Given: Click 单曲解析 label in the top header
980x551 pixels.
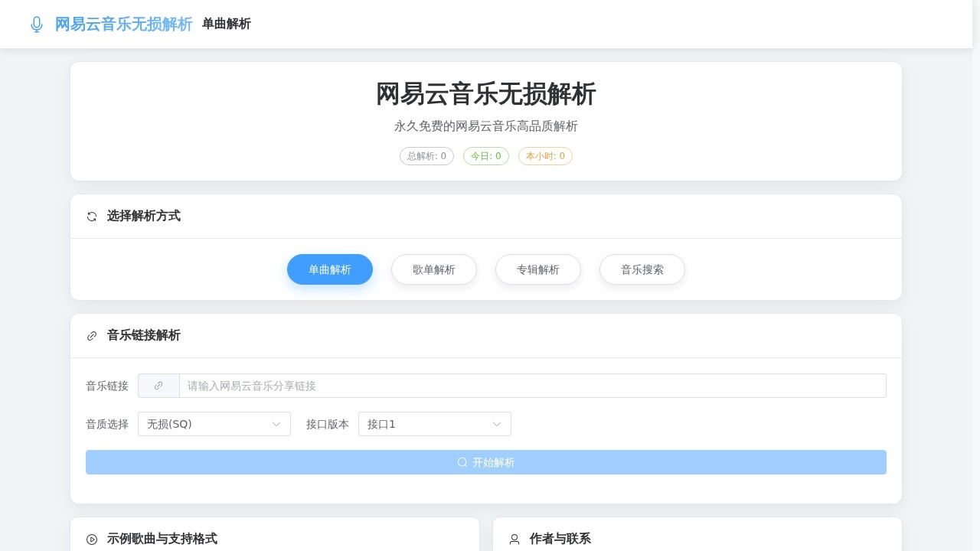Looking at the screenshot, I should pos(227,24).
